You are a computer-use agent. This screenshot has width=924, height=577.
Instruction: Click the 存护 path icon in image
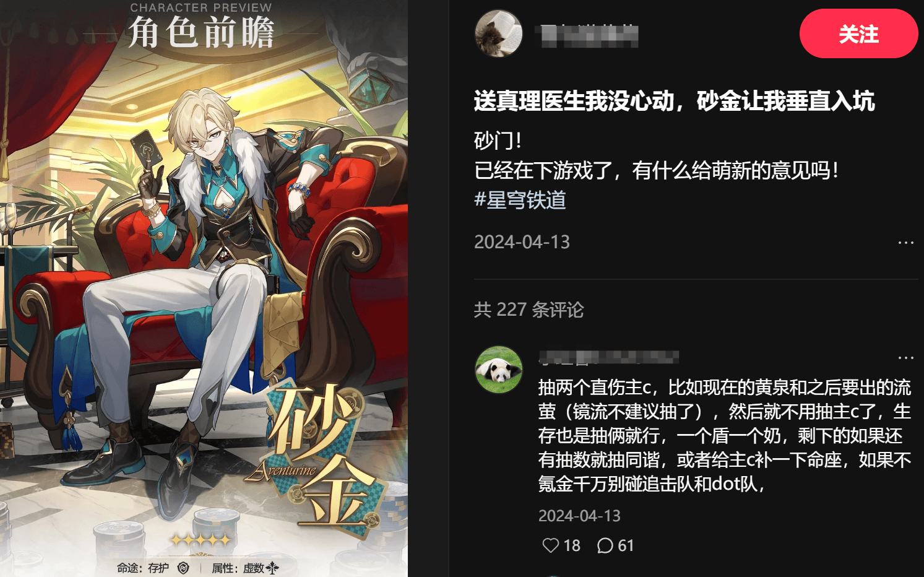[183, 568]
